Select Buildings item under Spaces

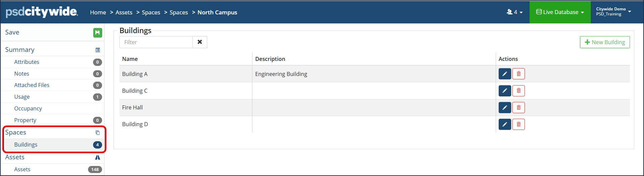tap(54, 145)
